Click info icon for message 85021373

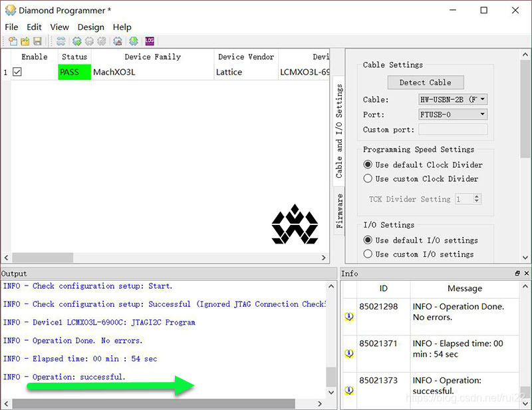pyautogui.click(x=349, y=390)
